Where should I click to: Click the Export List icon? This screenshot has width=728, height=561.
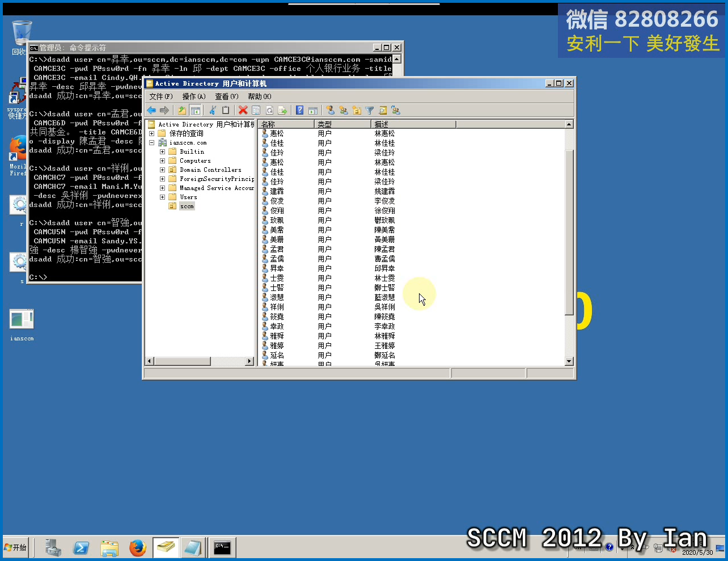tap(282, 111)
